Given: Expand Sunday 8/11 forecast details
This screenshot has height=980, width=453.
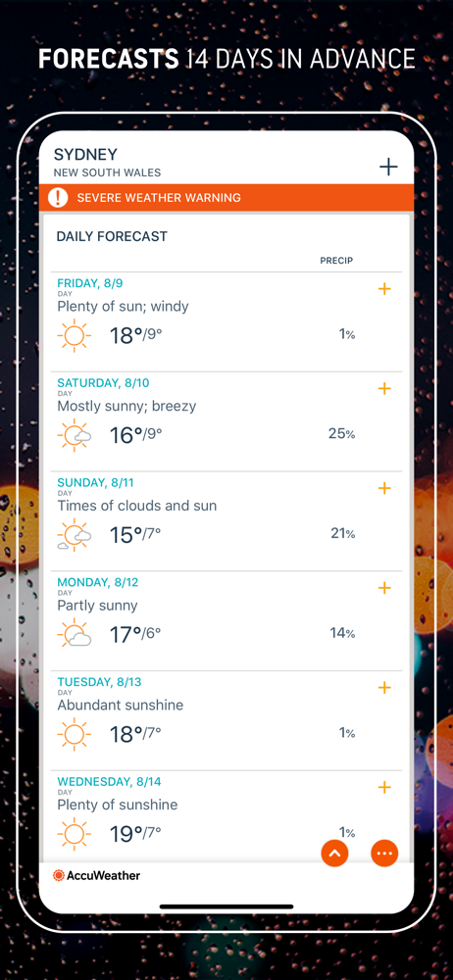Looking at the screenshot, I should [384, 488].
